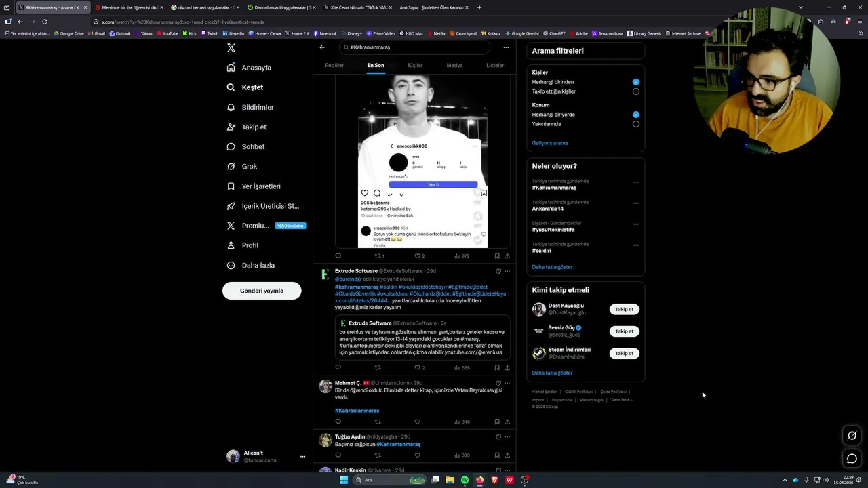This screenshot has height=488, width=868.
Task: Switch to Kişiler tab
Action: click(415, 66)
